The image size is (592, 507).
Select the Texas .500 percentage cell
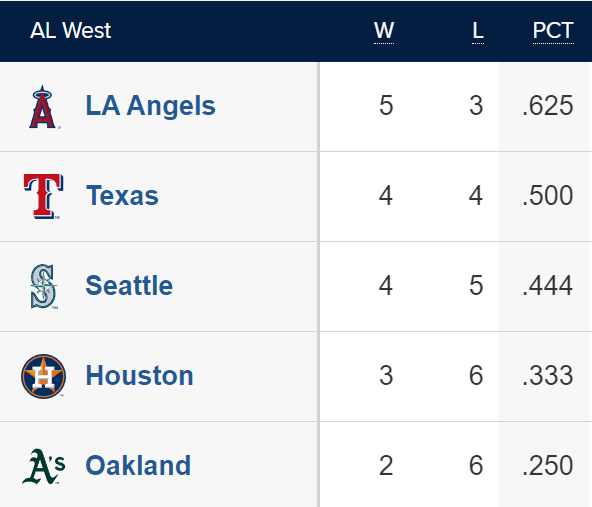(548, 196)
